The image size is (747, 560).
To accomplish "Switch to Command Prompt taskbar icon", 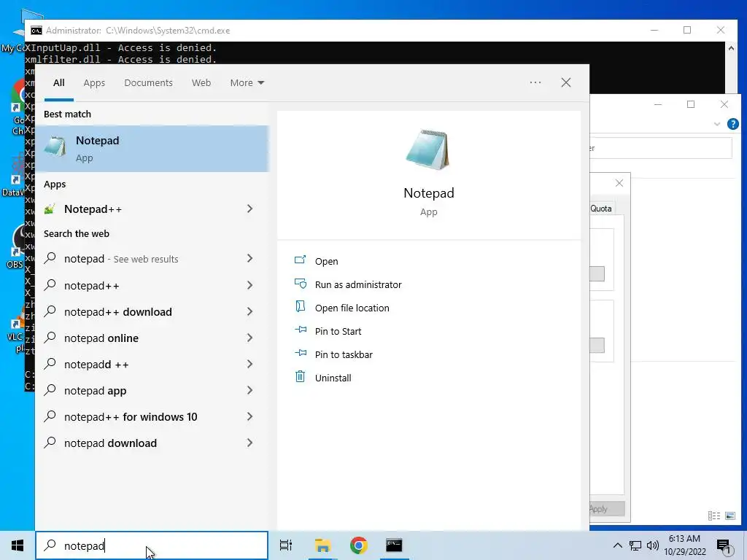I will pos(394,545).
